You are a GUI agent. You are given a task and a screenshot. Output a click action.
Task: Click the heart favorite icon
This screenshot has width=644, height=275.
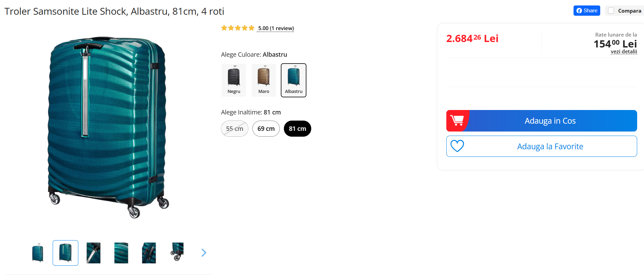coord(457,146)
